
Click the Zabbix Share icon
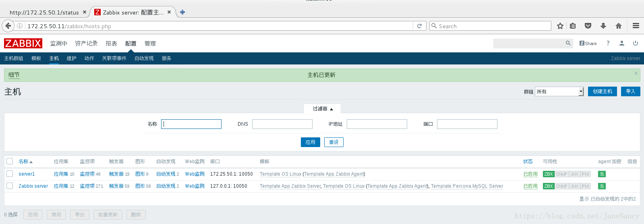tap(588, 43)
